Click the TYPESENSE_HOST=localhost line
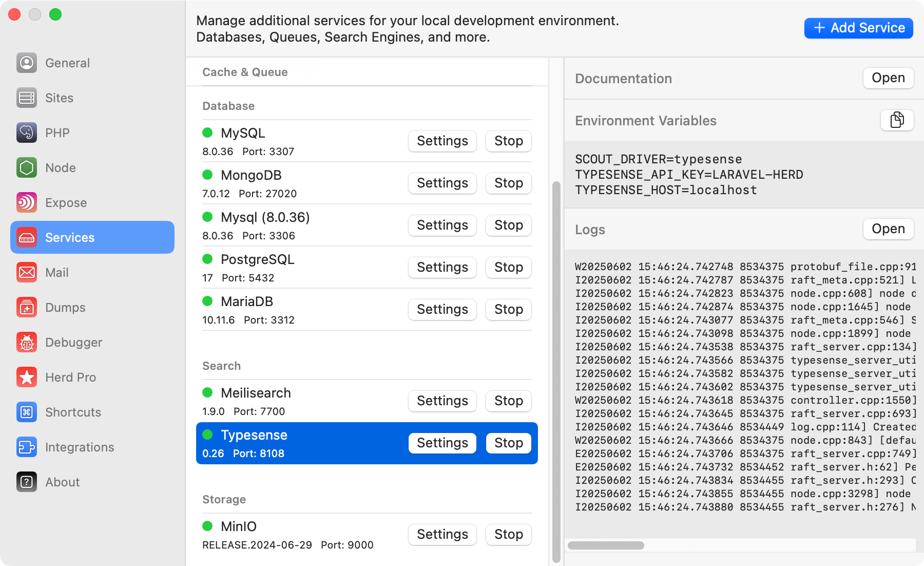The width and height of the screenshot is (924, 566). (666, 190)
